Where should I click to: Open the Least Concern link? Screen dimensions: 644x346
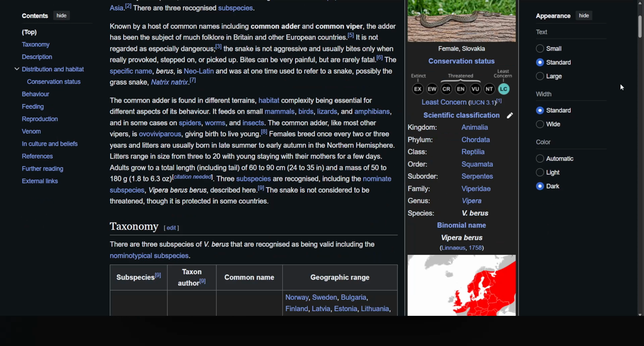pos(444,102)
